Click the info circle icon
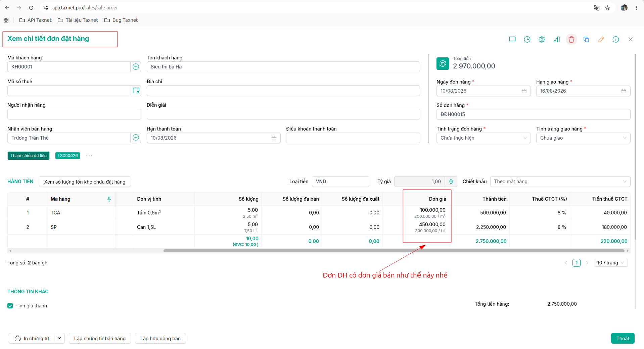The image size is (644, 349). 615,39
